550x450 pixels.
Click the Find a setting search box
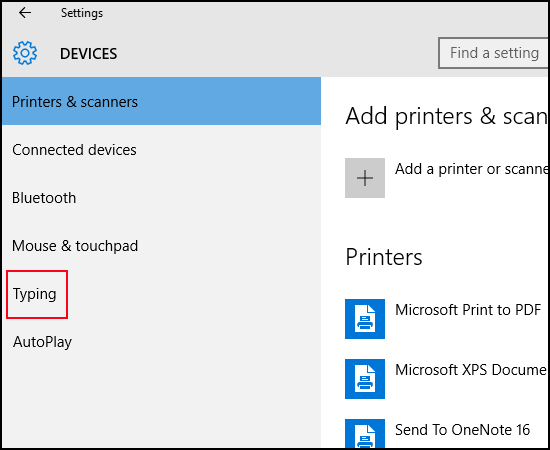pos(493,53)
